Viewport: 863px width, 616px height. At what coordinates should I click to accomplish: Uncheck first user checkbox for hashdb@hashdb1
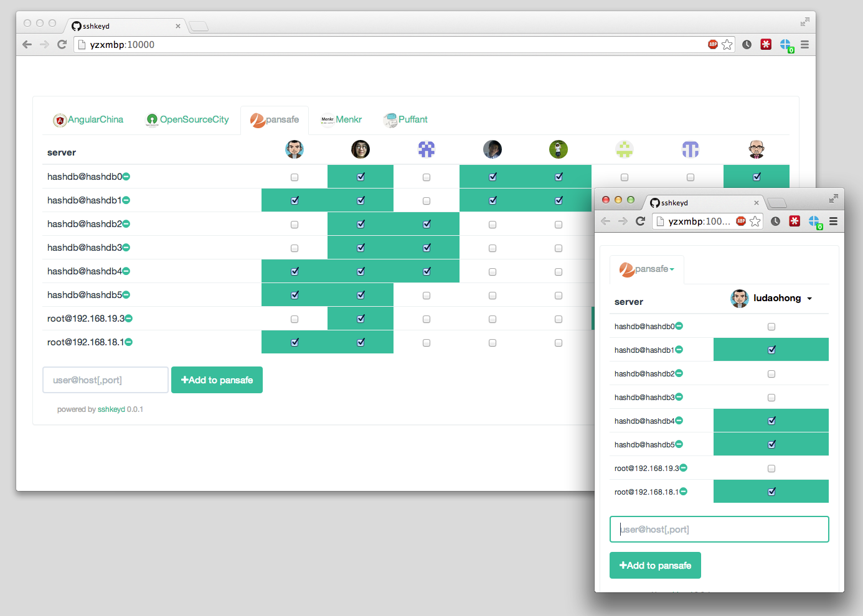[295, 200]
